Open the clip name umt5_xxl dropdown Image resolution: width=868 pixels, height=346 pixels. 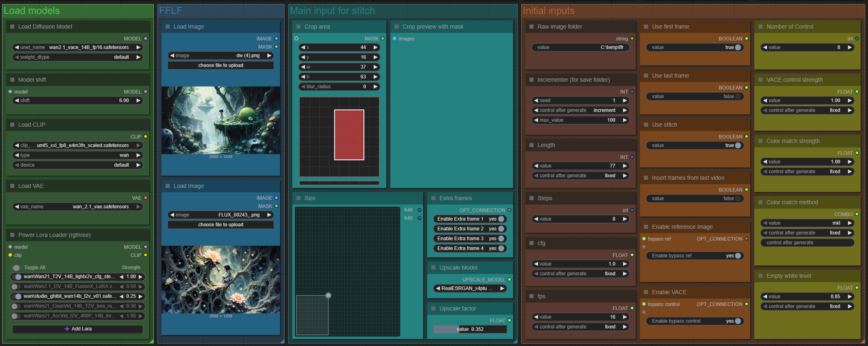coord(78,145)
